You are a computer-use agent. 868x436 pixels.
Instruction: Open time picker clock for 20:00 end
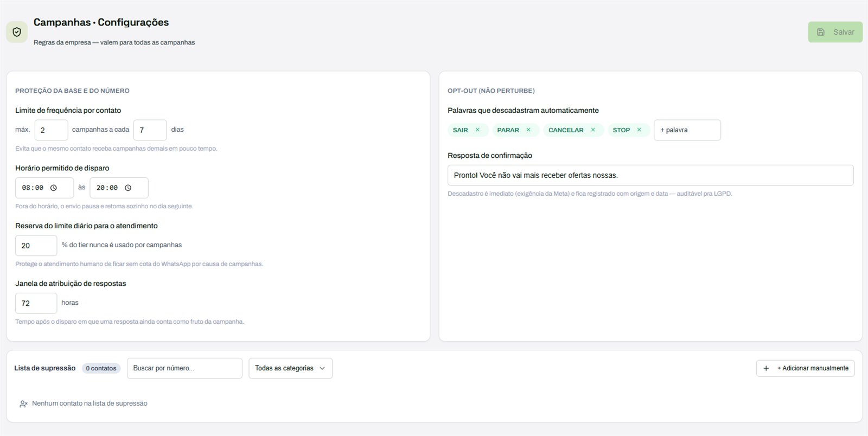(128, 188)
